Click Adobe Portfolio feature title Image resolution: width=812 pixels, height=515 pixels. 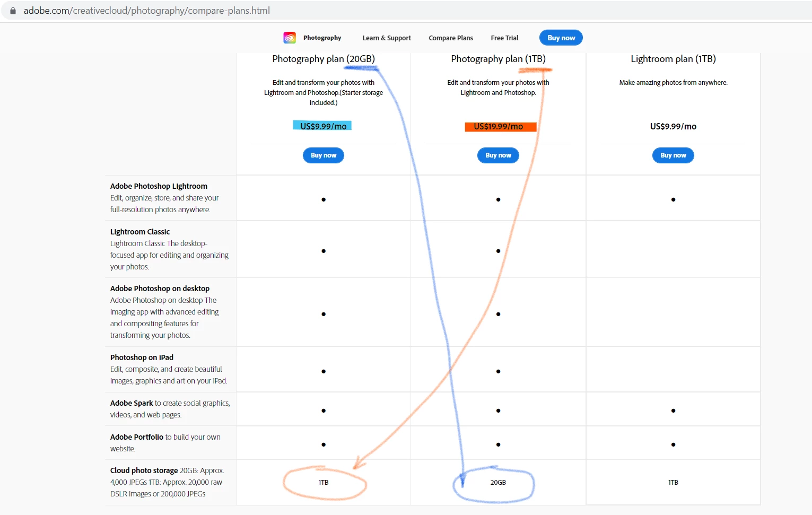pyautogui.click(x=137, y=437)
